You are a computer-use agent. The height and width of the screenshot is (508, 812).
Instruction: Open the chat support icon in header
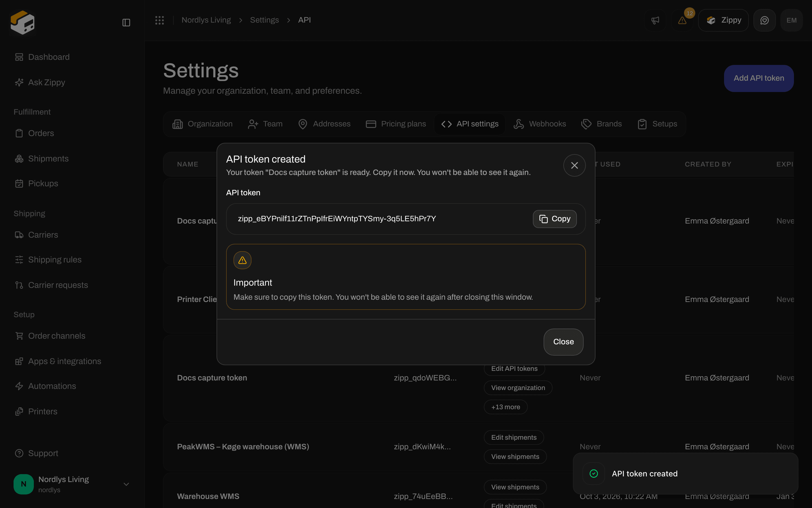(764, 20)
